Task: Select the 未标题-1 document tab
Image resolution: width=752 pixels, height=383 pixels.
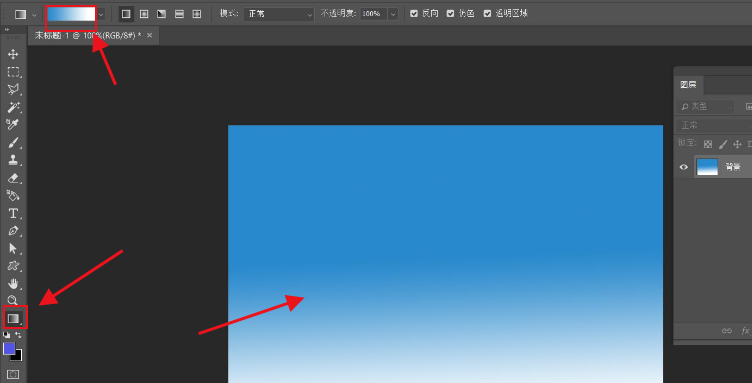Action: pos(88,35)
